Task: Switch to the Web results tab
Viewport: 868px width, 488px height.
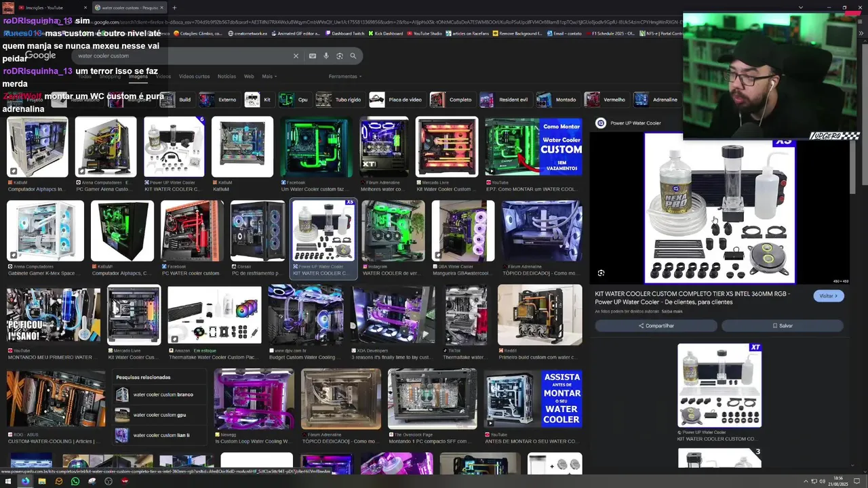Action: click(x=249, y=77)
